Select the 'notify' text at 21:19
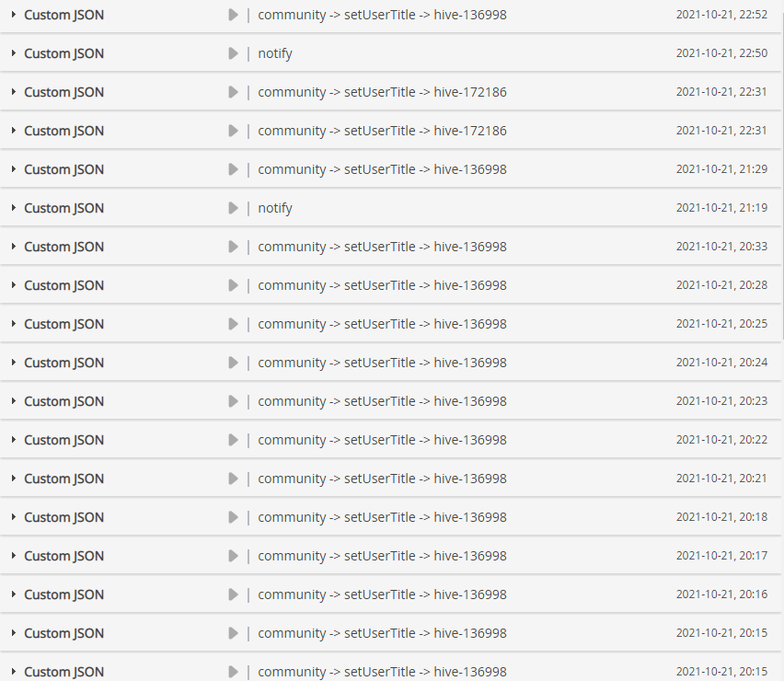 tap(275, 208)
